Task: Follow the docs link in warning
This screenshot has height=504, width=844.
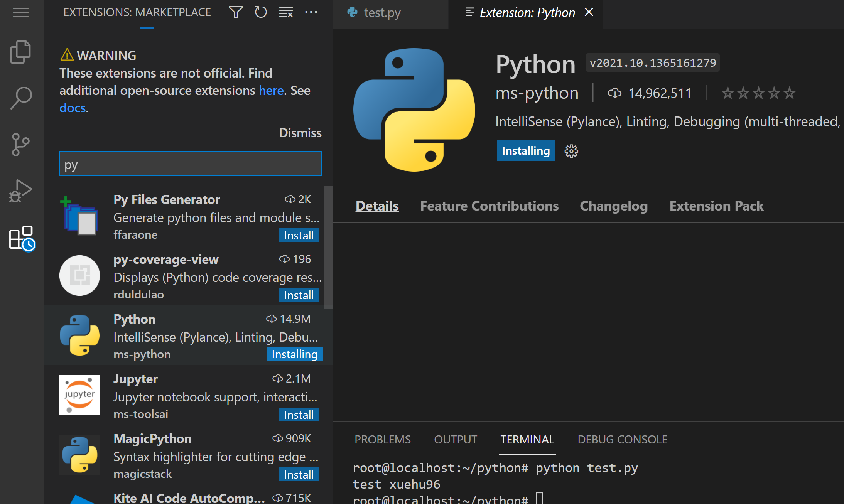Action: click(x=73, y=108)
